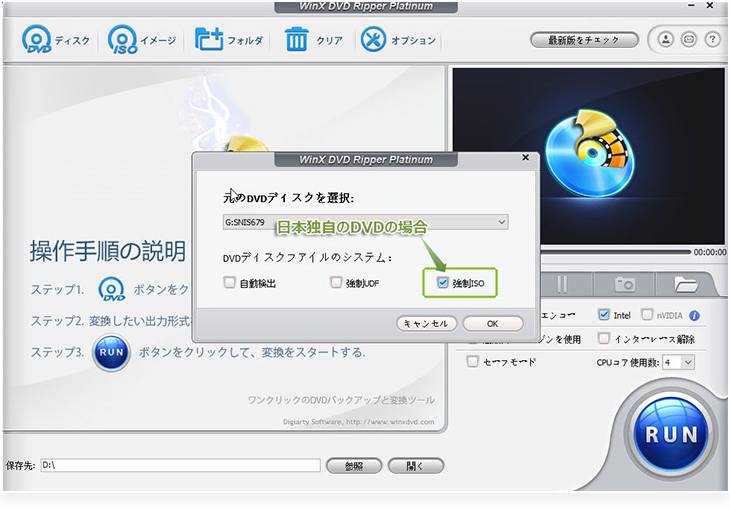
Task: Pause the preview playback
Action: point(562,284)
